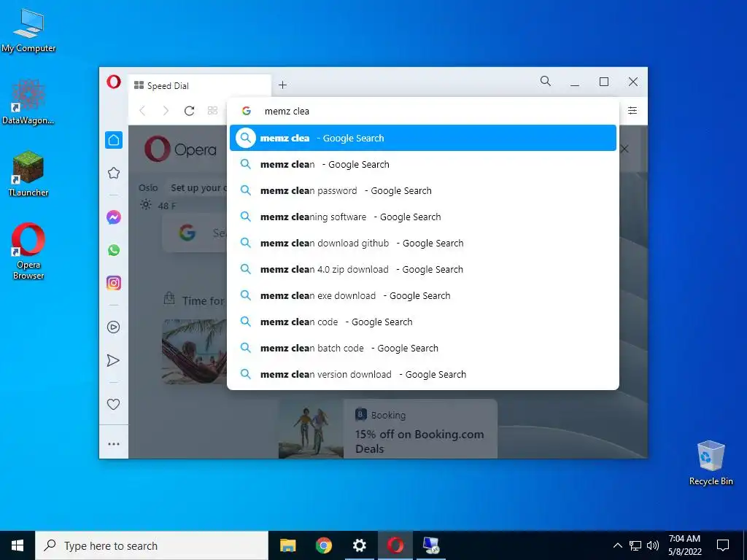Open Easy Setup sliders icon
Image resolution: width=747 pixels, height=560 pixels.
coord(632,111)
